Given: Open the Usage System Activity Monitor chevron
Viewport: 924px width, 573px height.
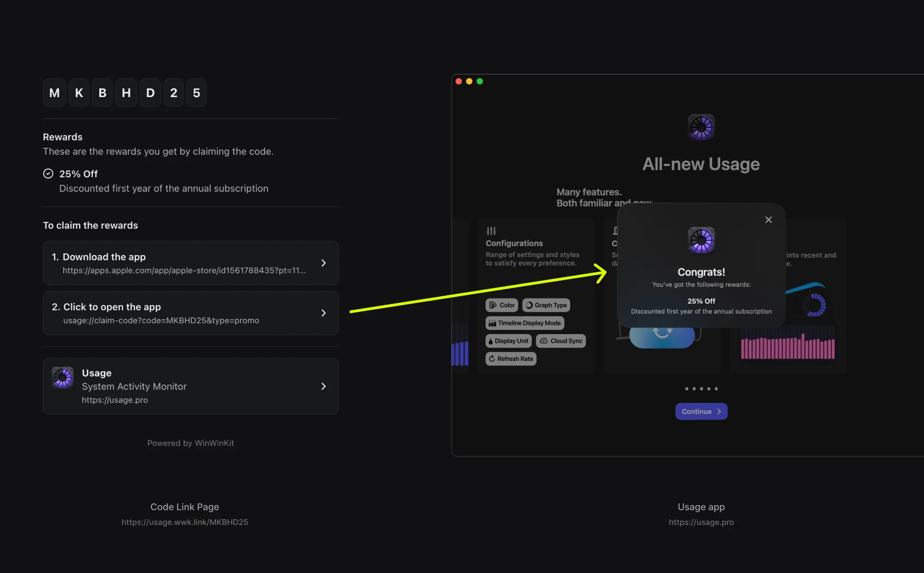Looking at the screenshot, I should pos(323,386).
